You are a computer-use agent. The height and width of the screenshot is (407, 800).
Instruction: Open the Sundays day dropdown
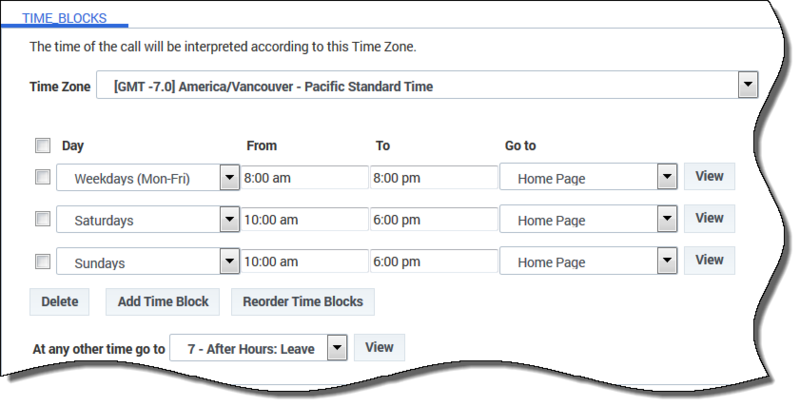tap(148, 262)
